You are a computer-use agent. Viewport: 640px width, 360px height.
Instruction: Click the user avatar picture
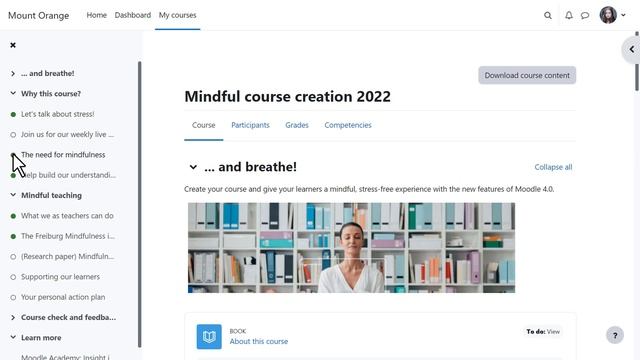(608, 15)
